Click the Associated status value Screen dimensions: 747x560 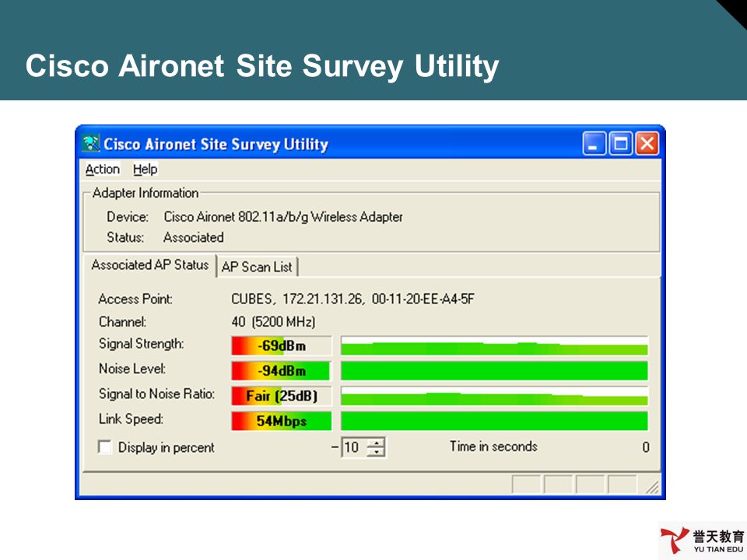click(194, 237)
